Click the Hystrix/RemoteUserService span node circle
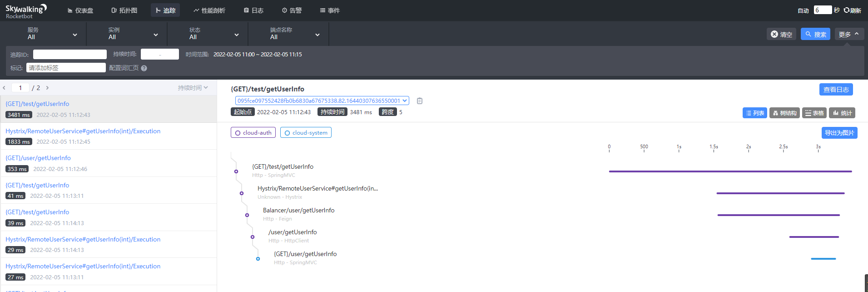This screenshot has height=292, width=868. (242, 193)
